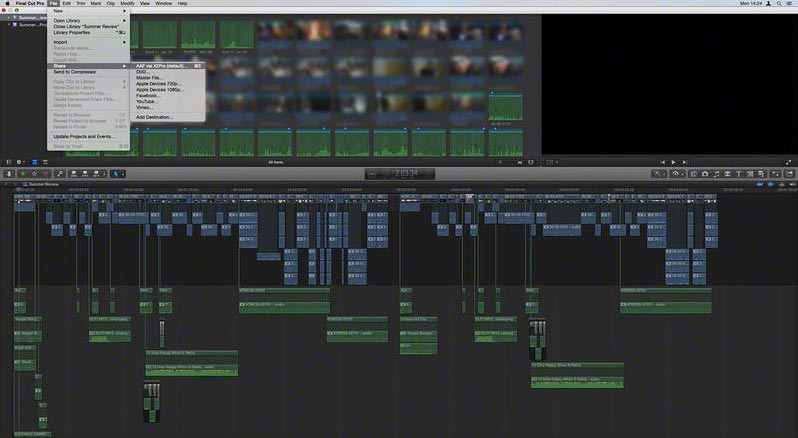798x438 pixels.
Task: Open the Effects Browser icon
Action: tap(694, 174)
